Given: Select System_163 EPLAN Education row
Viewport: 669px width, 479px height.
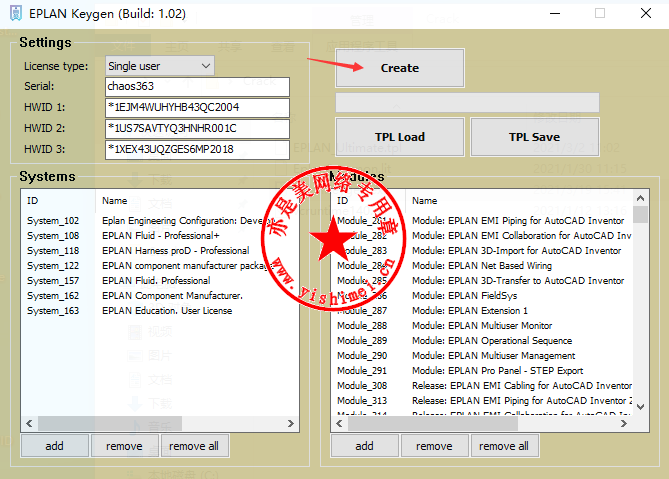Looking at the screenshot, I should pyautogui.click(x=160, y=311).
